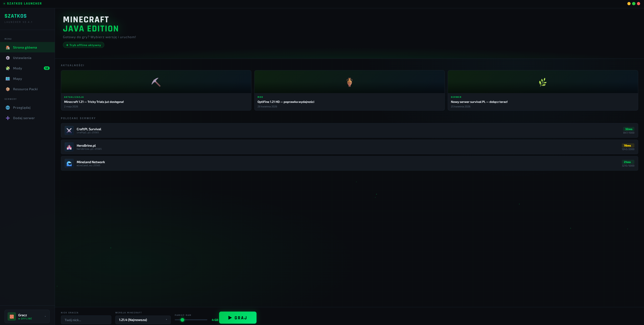Viewport: 644px width, 325px height.
Task: Open the Ustawienia menu item
Action: (27, 58)
